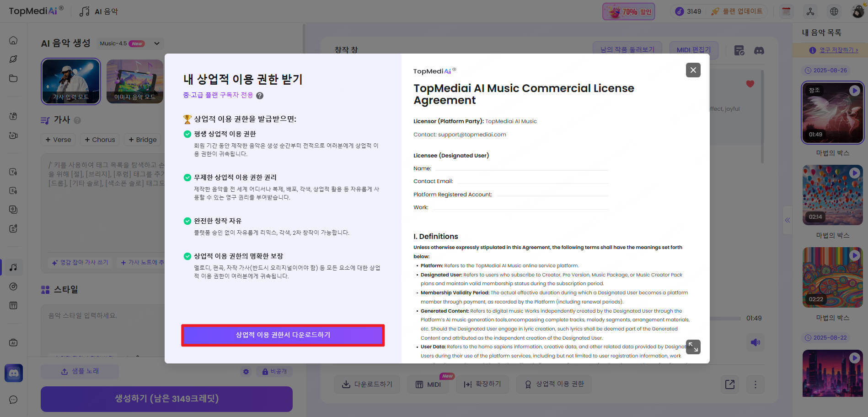Click the 생성하기 generate button
868x417 pixels.
[166, 399]
